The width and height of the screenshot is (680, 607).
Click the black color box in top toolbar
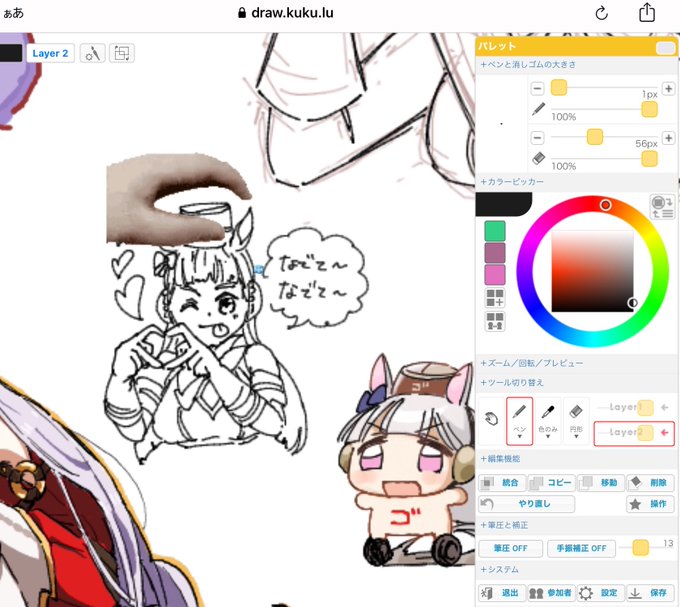tap(11, 53)
